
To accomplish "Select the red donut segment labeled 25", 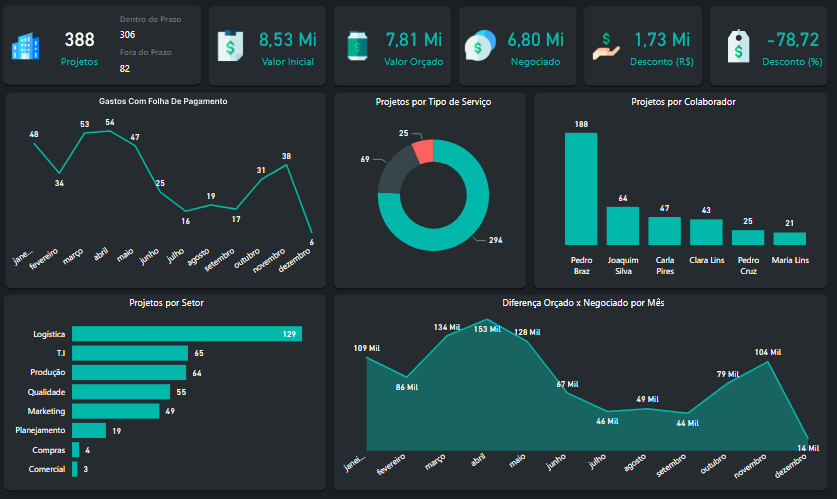I will pyautogui.click(x=423, y=151).
